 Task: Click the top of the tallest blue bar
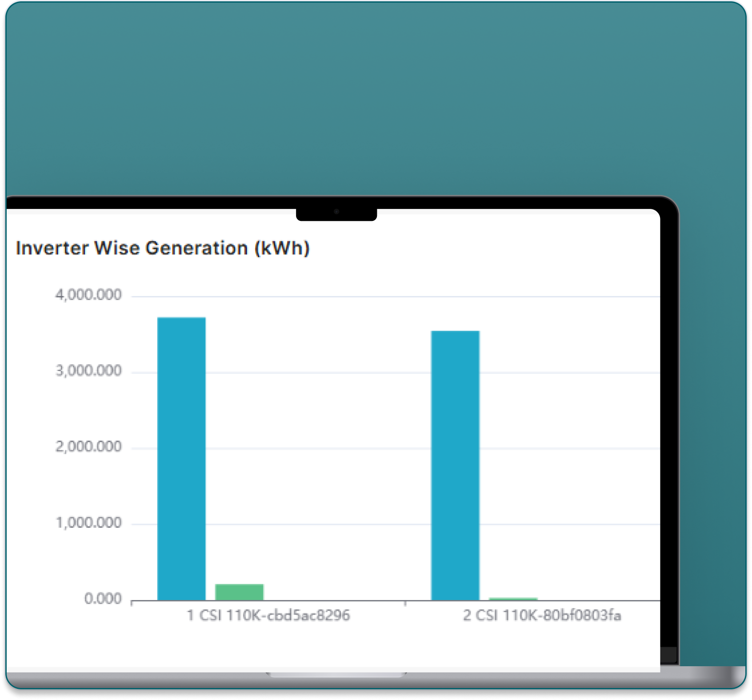pos(181,319)
